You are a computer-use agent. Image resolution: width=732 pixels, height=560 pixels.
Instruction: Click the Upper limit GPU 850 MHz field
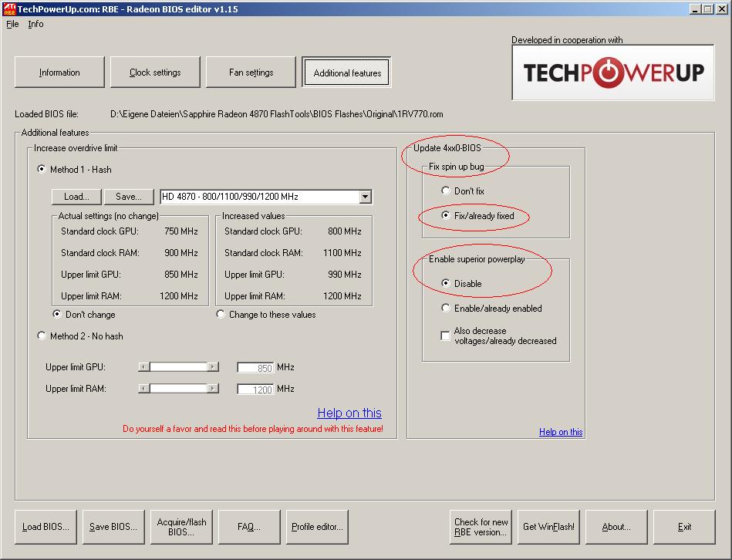tap(255, 368)
